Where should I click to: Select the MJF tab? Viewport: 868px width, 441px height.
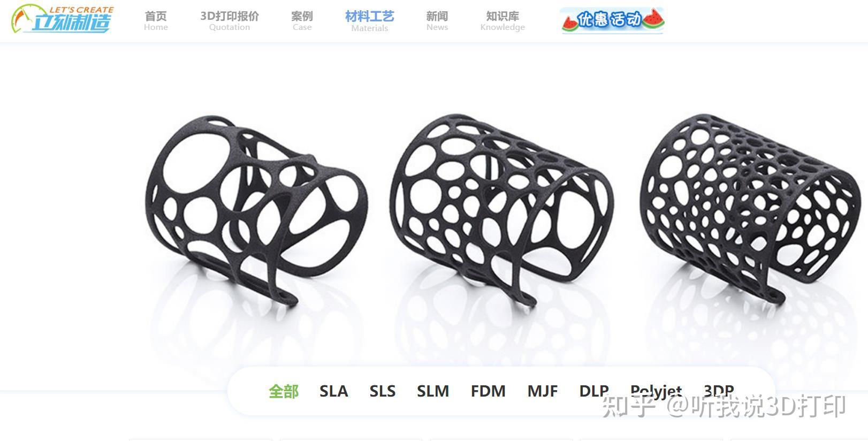543,391
